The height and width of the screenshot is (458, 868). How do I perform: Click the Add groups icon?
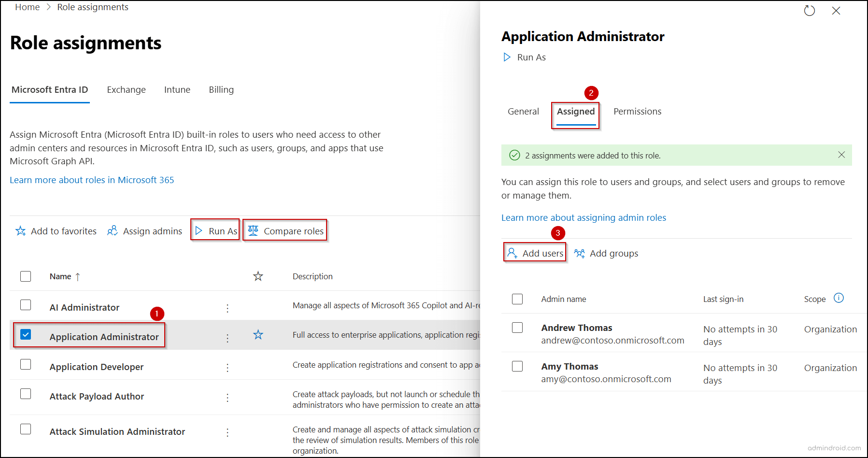click(580, 253)
